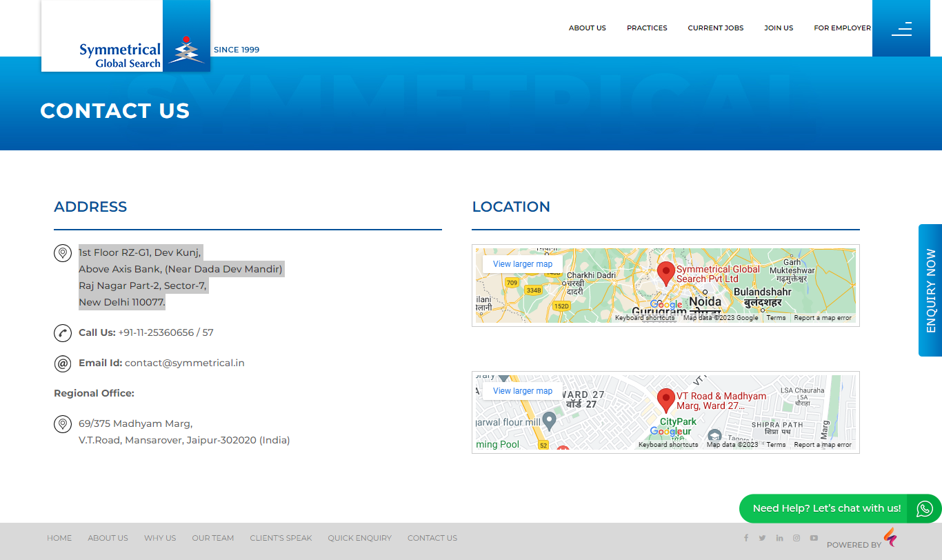Screen dimensions: 942x560
Task: Click Terms on the Jaipur map
Action: click(776, 445)
